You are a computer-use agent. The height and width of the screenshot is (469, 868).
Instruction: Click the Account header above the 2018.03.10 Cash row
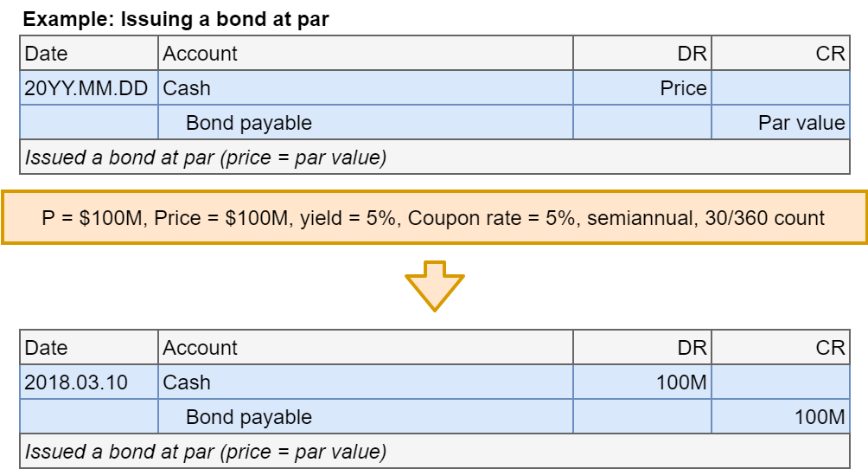click(365, 348)
